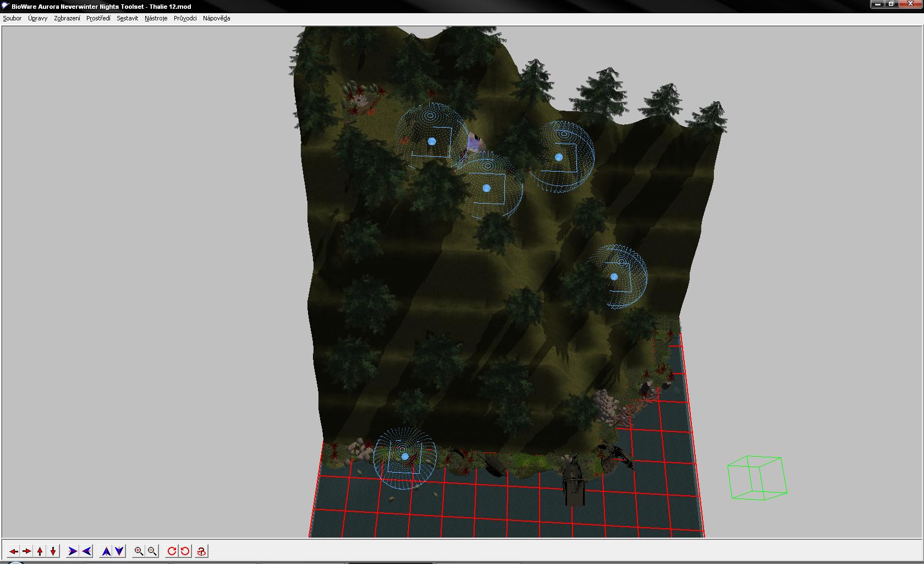Rotate the view counter-clockwise with red arrow
Image resolution: width=924 pixels, height=564 pixels.
click(185, 551)
